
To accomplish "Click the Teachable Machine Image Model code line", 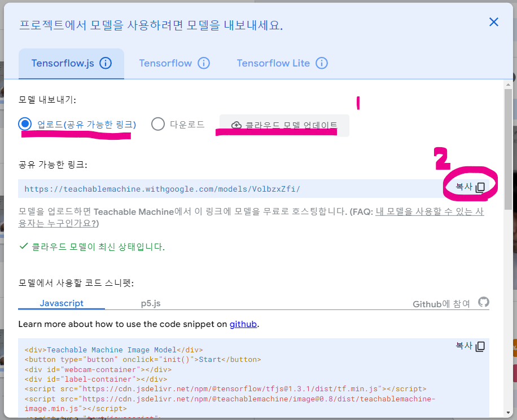I will coord(114,350).
